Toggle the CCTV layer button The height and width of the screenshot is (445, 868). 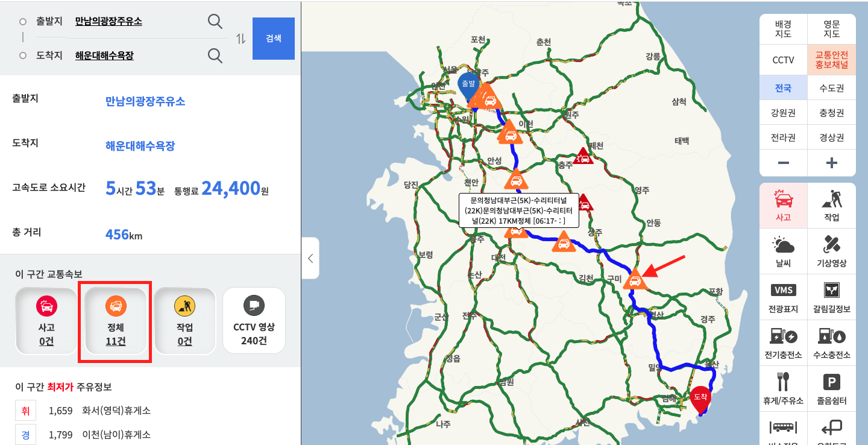(x=784, y=60)
